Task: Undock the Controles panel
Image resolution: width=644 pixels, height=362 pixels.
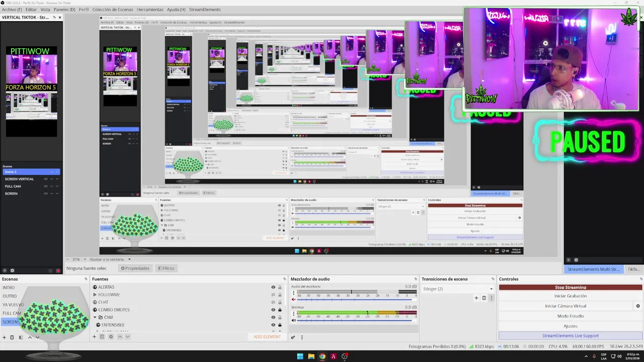Action: click(641, 279)
